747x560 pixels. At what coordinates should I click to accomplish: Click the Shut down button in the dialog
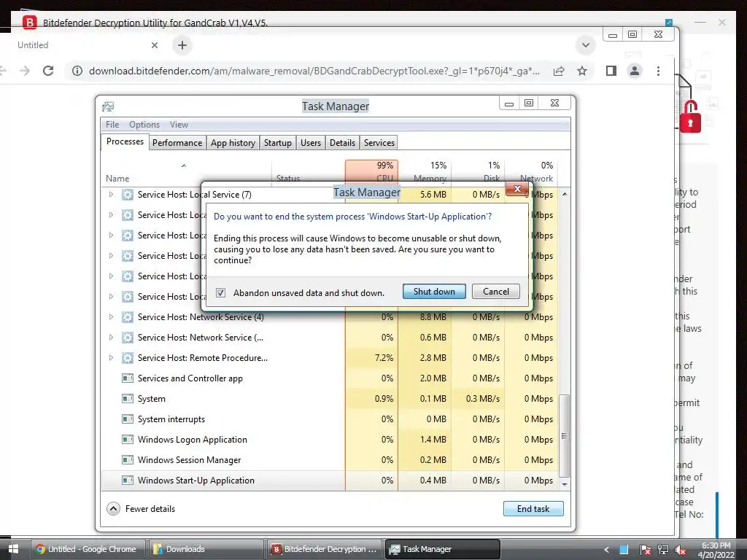434,292
